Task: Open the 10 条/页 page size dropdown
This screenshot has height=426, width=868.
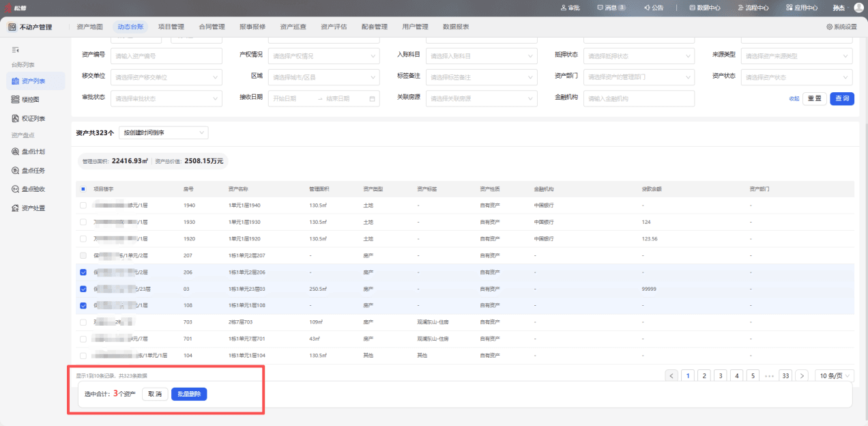Action: pyautogui.click(x=835, y=375)
